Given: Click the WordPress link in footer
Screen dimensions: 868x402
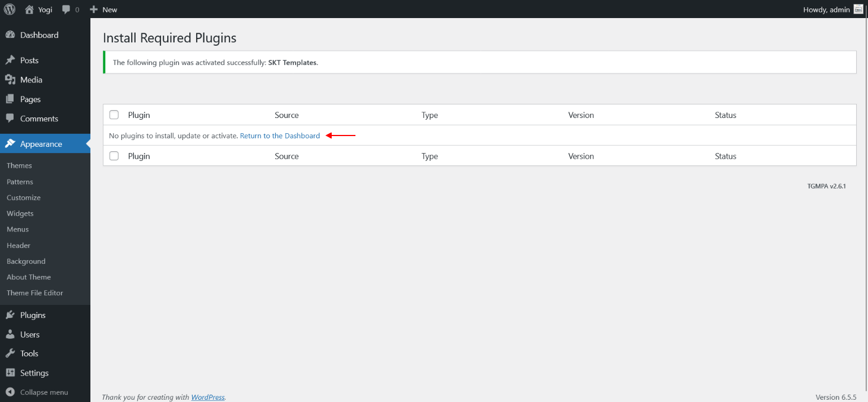Looking at the screenshot, I should [x=208, y=397].
